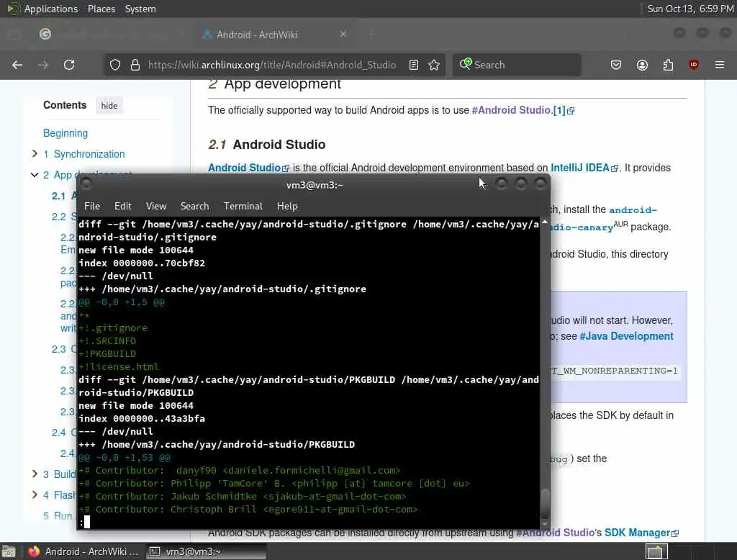Select the Android - ArchWiki tab
This screenshot has height=560, width=737.
click(x=275, y=35)
